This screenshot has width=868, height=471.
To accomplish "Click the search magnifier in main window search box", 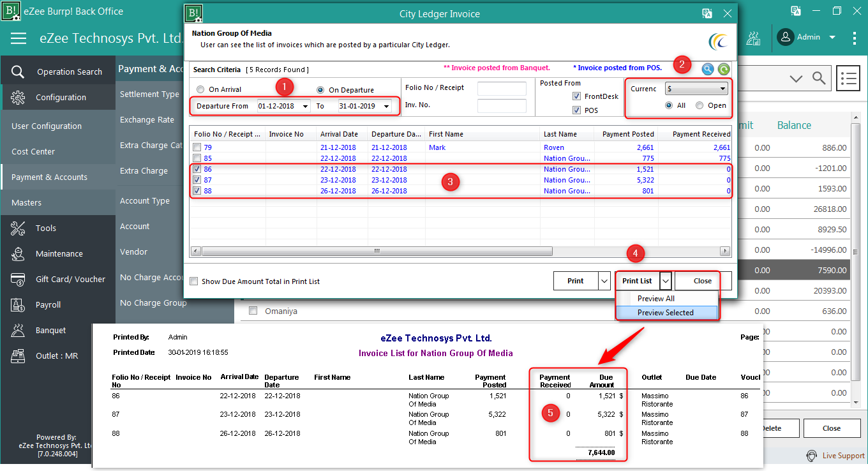I will point(819,78).
